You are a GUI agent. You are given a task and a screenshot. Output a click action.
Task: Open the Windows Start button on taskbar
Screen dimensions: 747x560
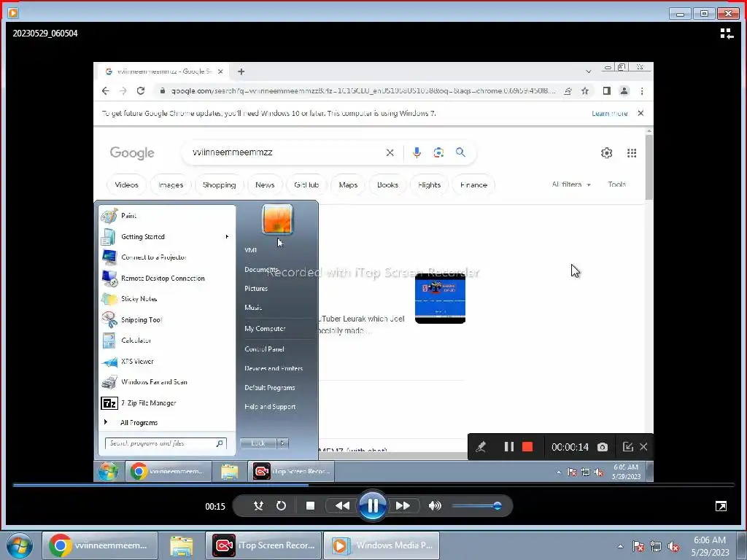coord(19,545)
